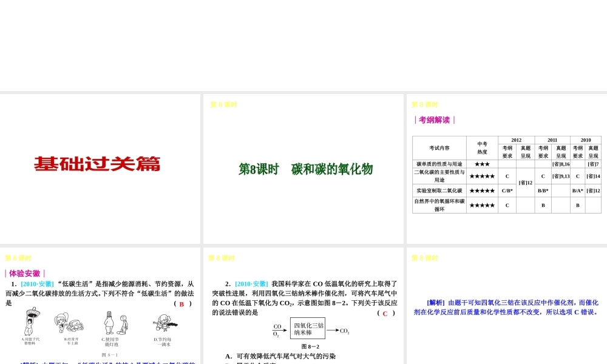Click the blue [解析] label on last slide

(x=436, y=303)
